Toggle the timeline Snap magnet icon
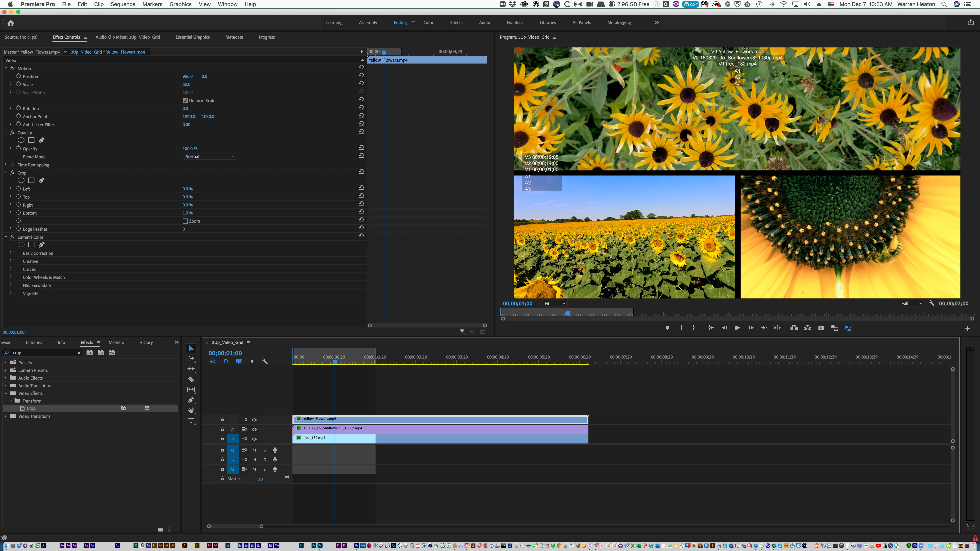The image size is (980, 551). pyautogui.click(x=226, y=361)
